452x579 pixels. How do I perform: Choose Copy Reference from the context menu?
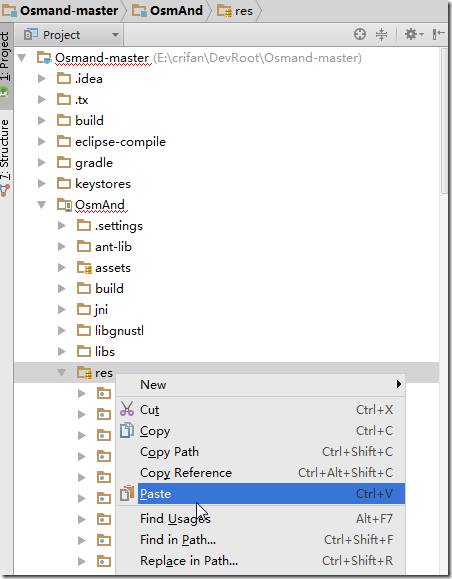click(x=260, y=473)
